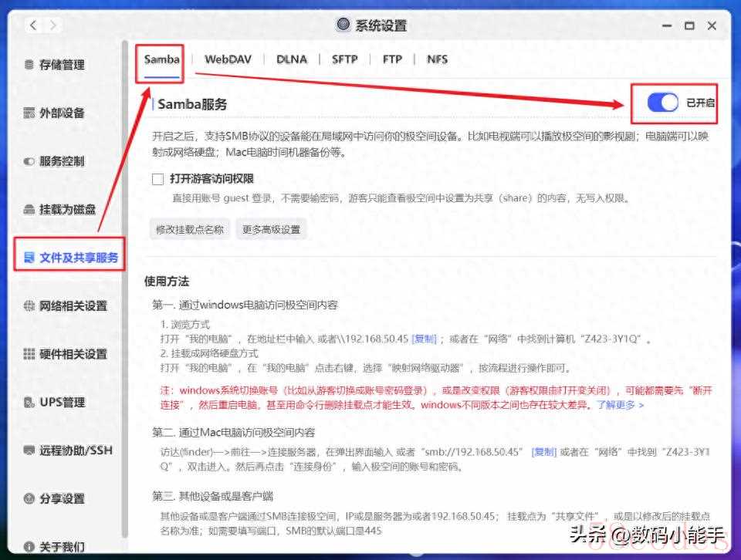This screenshot has height=560, width=741.
Task: Go back with the left chevron arrow
Action: click(x=33, y=25)
